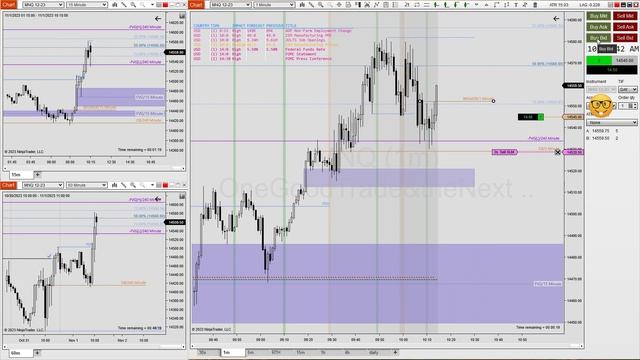Click the back arrow in top-left chart
The width and height of the screenshot is (640, 360).
point(158,18)
